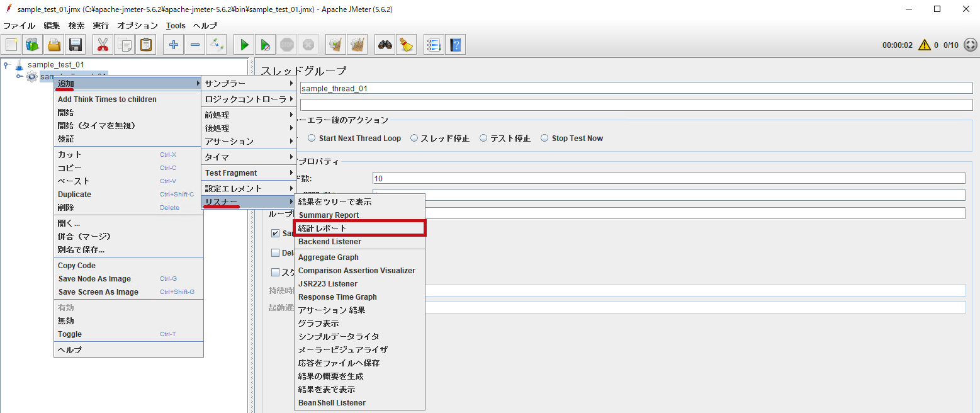
Task: Choose Save Node As Image entry
Action: point(128,279)
